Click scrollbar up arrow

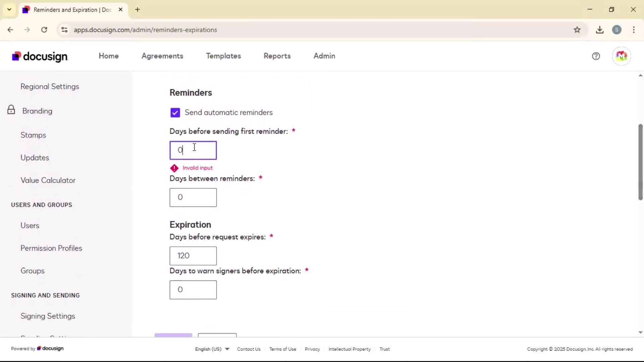pyautogui.click(x=640, y=75)
